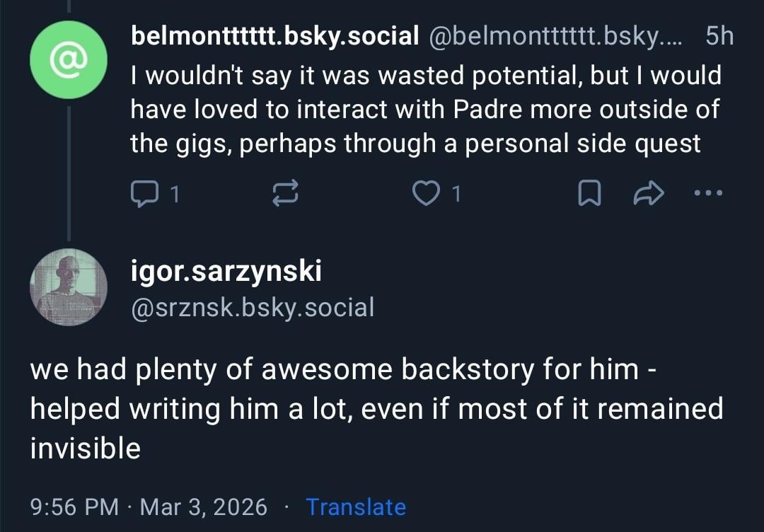The width and height of the screenshot is (764, 532).
Task: Translate the post with the Translate link
Action: click(x=356, y=507)
